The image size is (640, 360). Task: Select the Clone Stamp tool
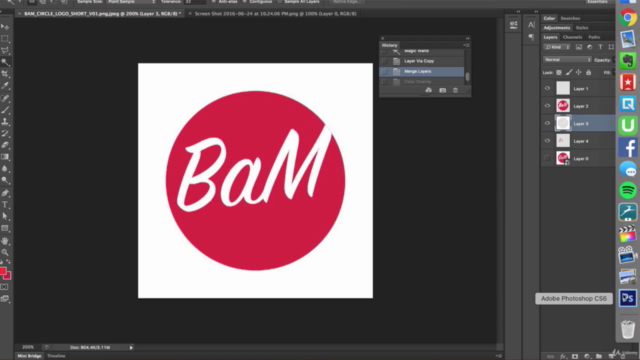[x=5, y=122]
